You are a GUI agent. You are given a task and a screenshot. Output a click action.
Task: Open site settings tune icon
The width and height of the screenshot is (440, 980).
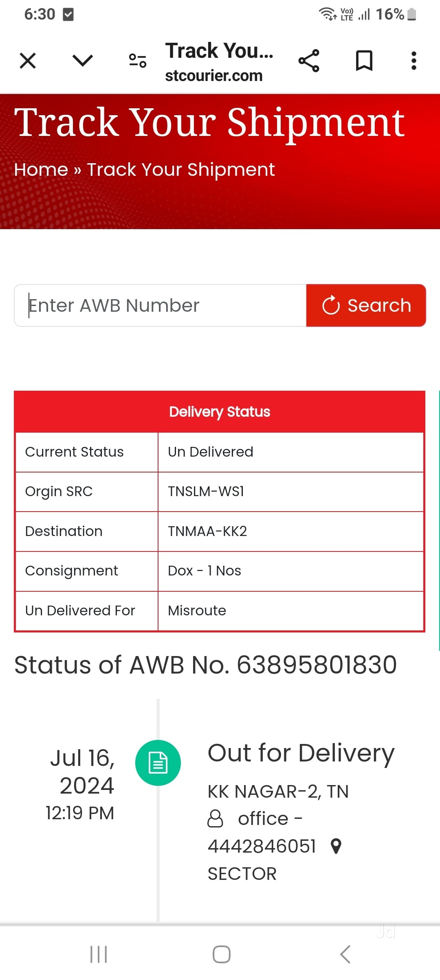point(138,61)
